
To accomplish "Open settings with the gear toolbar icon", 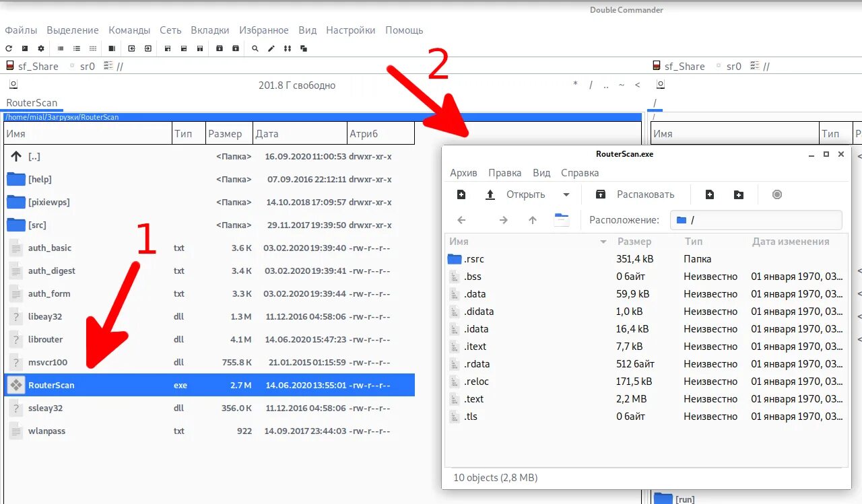I will (x=41, y=48).
